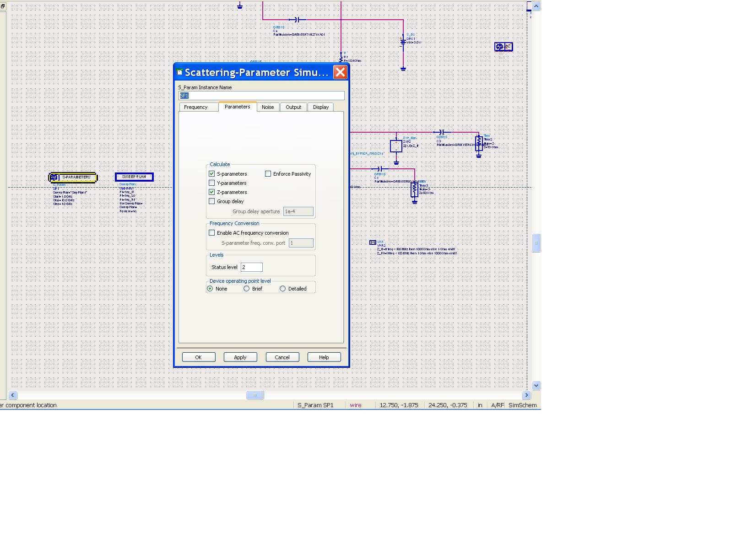This screenshot has width=747, height=560.
Task: Select the capacitor C3 symbol near Term2
Action: 441,132
